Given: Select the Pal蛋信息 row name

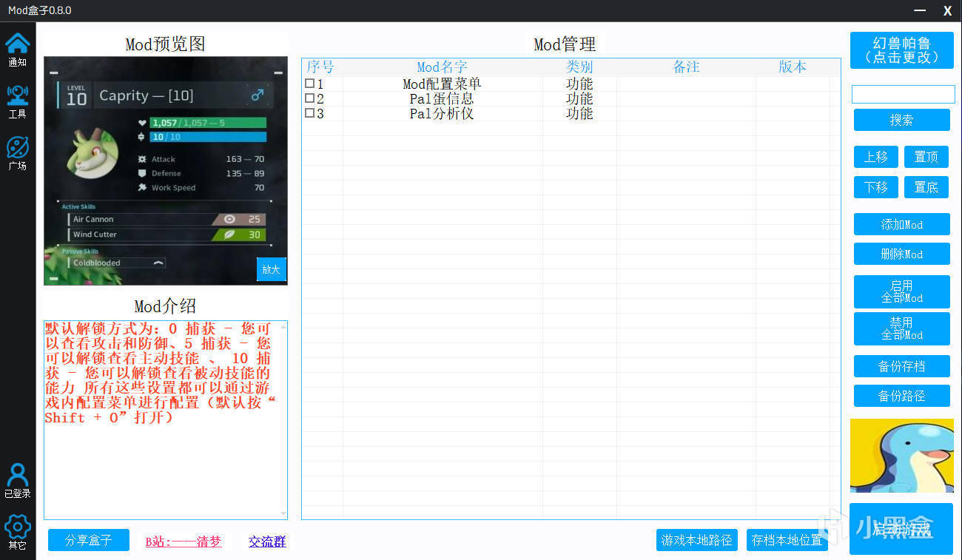Looking at the screenshot, I should pyautogui.click(x=443, y=98).
